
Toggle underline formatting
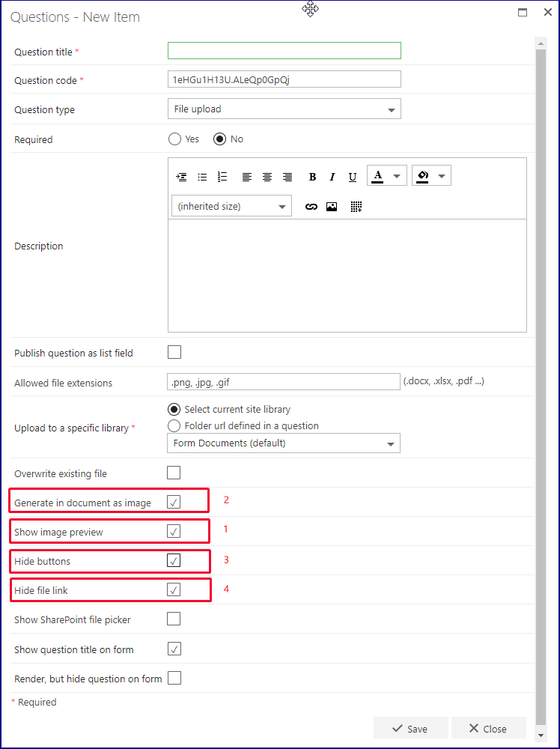(353, 178)
